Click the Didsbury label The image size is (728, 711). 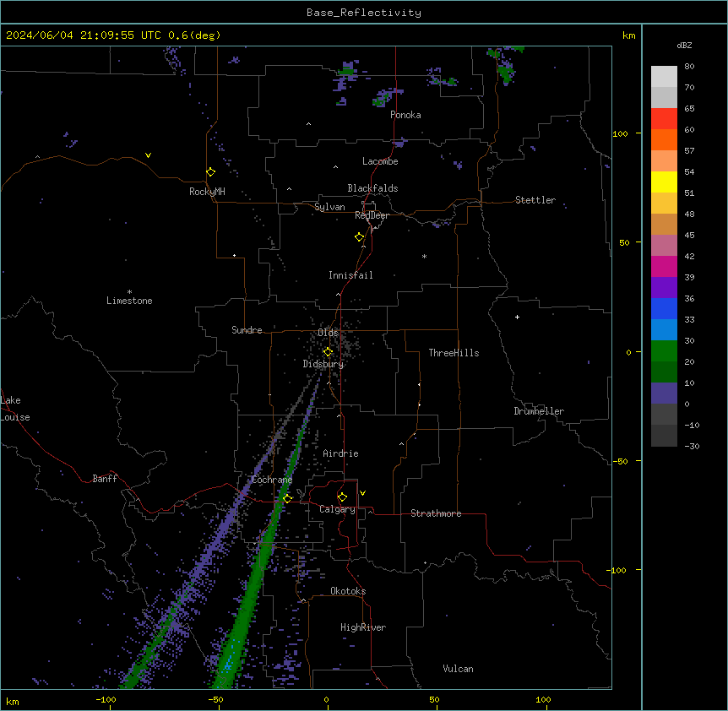point(323,364)
